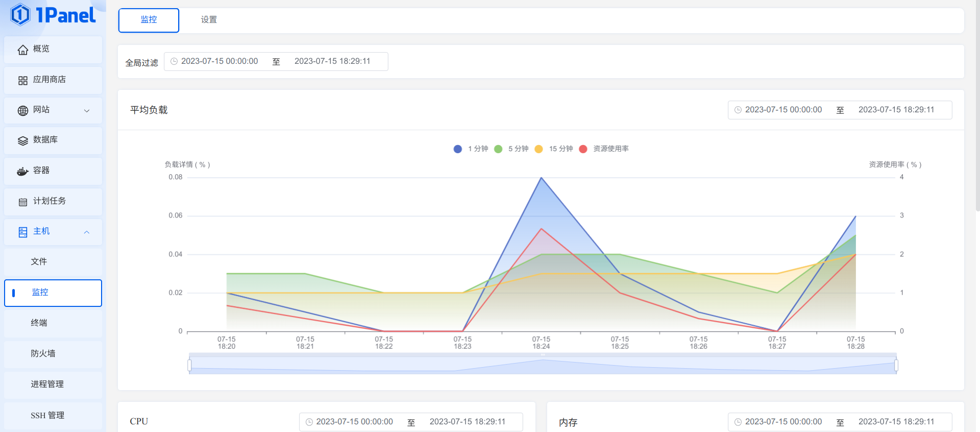Click the 计划任务 calendar icon

click(23, 202)
